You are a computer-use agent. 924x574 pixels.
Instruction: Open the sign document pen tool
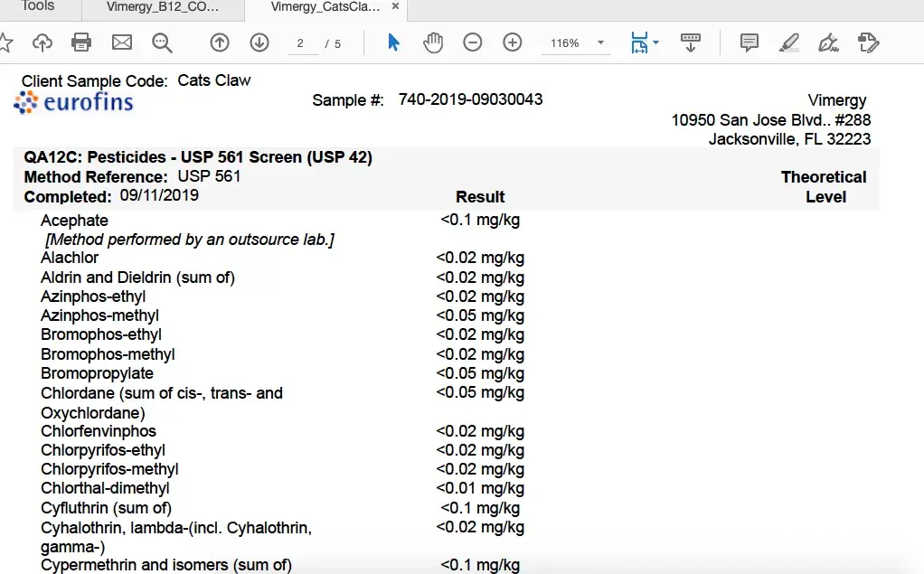[827, 42]
